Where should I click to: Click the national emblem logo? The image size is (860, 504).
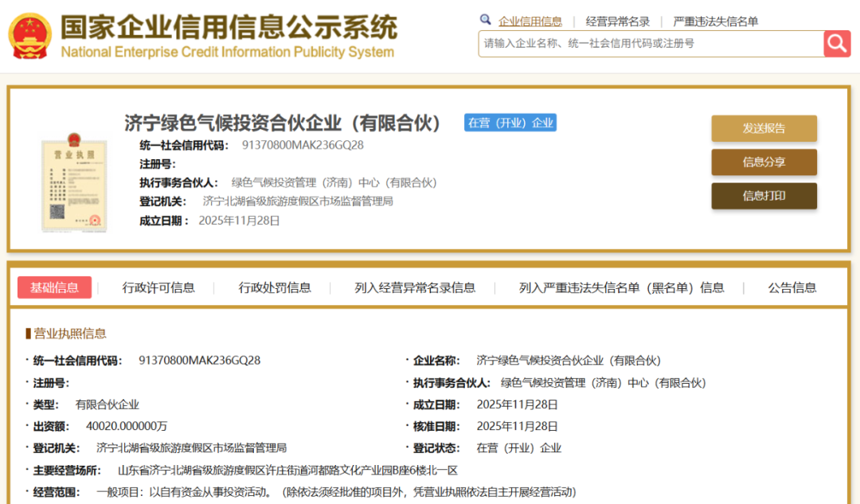tap(30, 36)
